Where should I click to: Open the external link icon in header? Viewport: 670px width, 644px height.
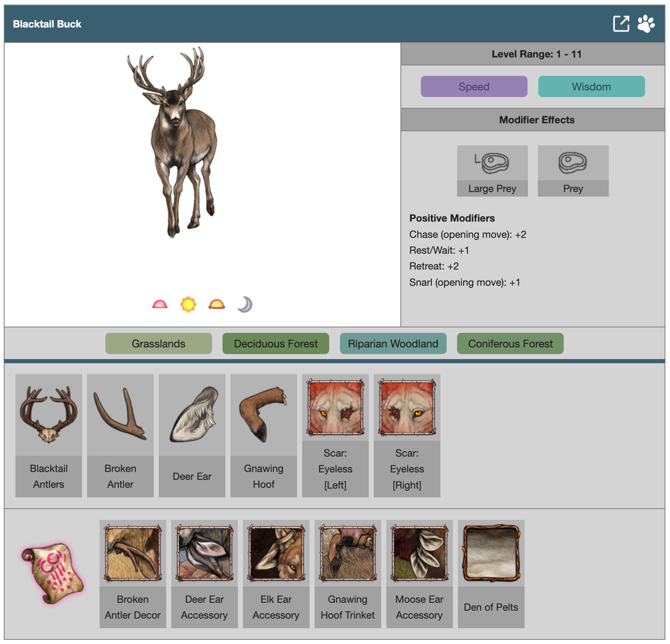[x=621, y=24]
